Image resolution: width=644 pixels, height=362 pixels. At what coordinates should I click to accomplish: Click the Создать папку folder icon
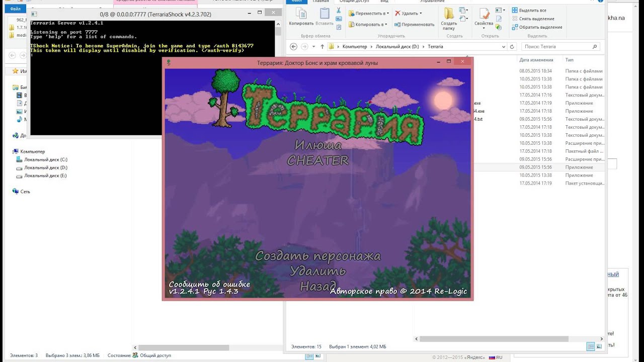449,14
